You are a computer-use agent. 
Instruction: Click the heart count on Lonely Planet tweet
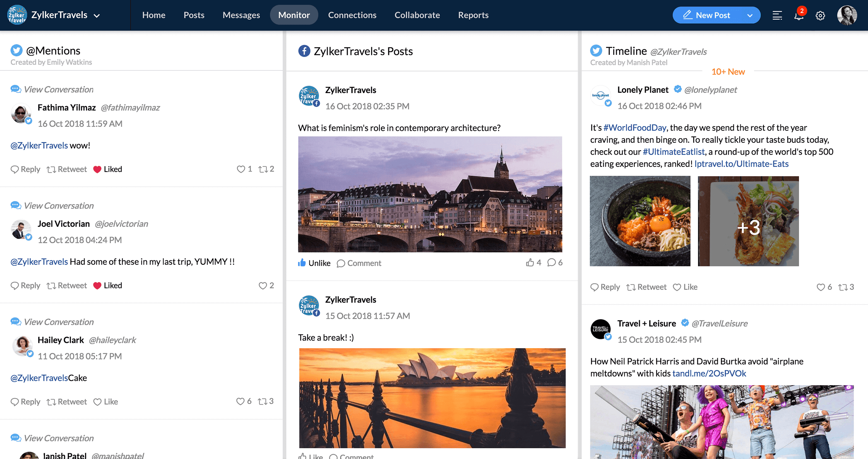pyautogui.click(x=824, y=287)
